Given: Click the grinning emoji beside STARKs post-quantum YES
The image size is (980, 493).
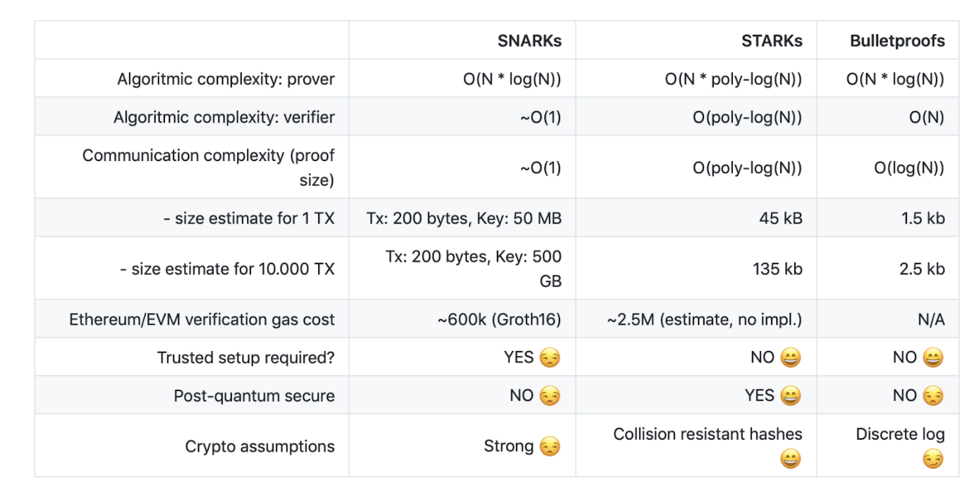Looking at the screenshot, I should pyautogui.click(x=791, y=396).
